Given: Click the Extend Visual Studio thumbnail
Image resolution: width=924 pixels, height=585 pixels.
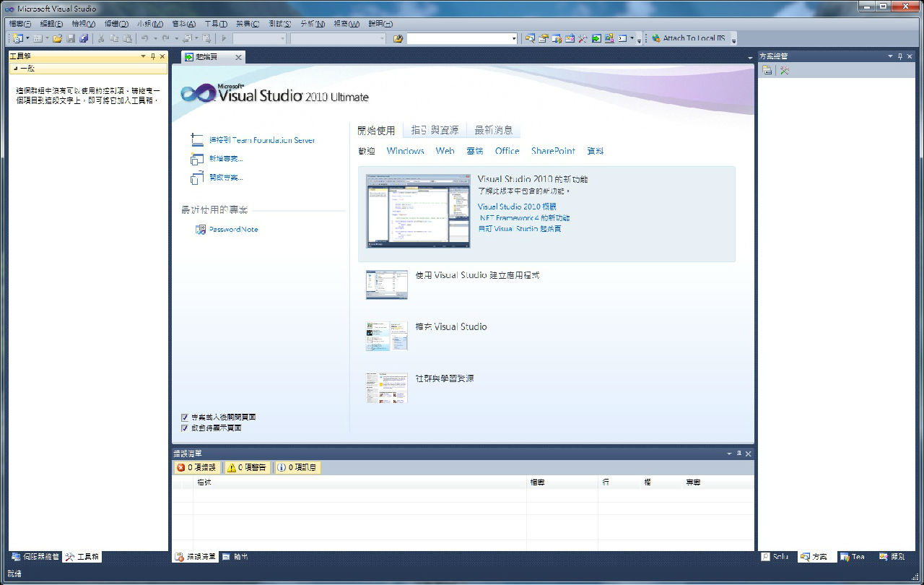Looking at the screenshot, I should (x=387, y=337).
